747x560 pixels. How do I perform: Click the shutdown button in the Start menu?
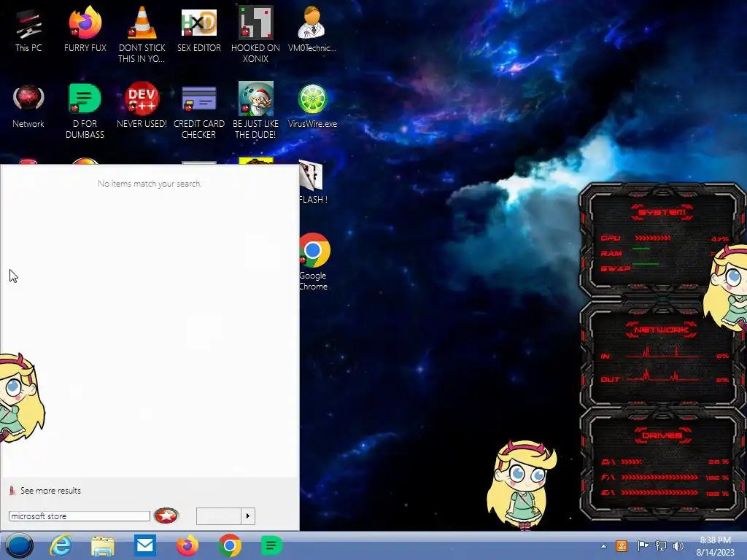[219, 516]
